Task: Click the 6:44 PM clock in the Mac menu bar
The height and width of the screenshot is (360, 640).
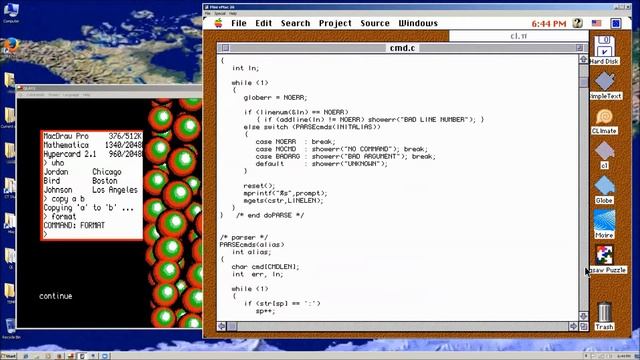Action: tap(549, 24)
